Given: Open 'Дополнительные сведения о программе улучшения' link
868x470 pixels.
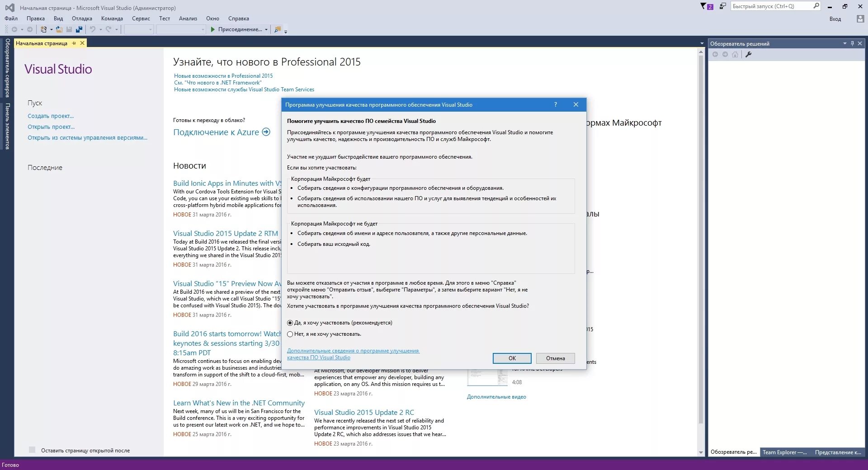Looking at the screenshot, I should [353, 354].
